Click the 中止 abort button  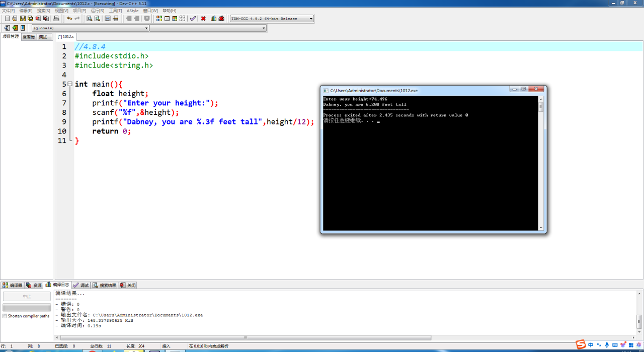[x=27, y=297]
